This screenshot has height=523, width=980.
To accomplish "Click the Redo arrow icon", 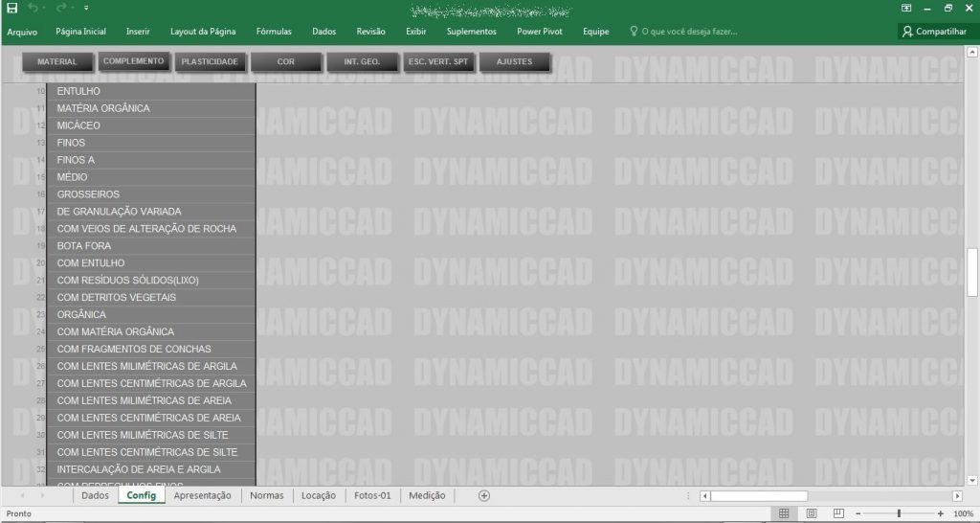I will [61, 8].
